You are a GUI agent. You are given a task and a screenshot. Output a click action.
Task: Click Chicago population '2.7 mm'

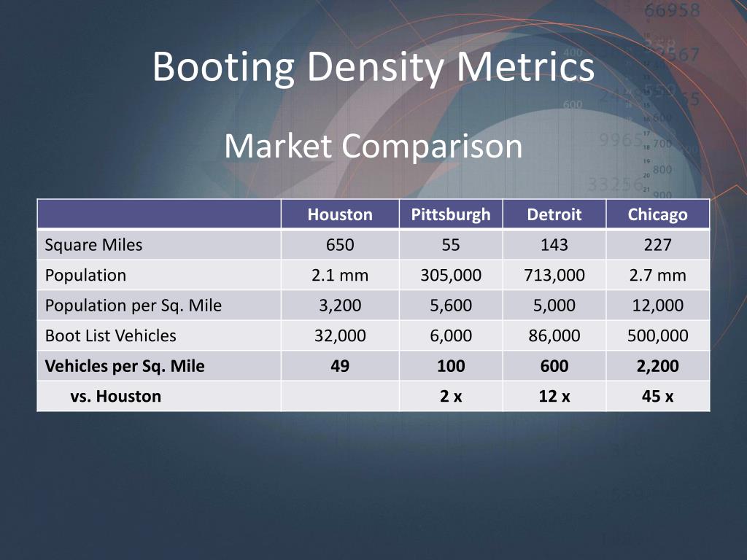coord(657,275)
